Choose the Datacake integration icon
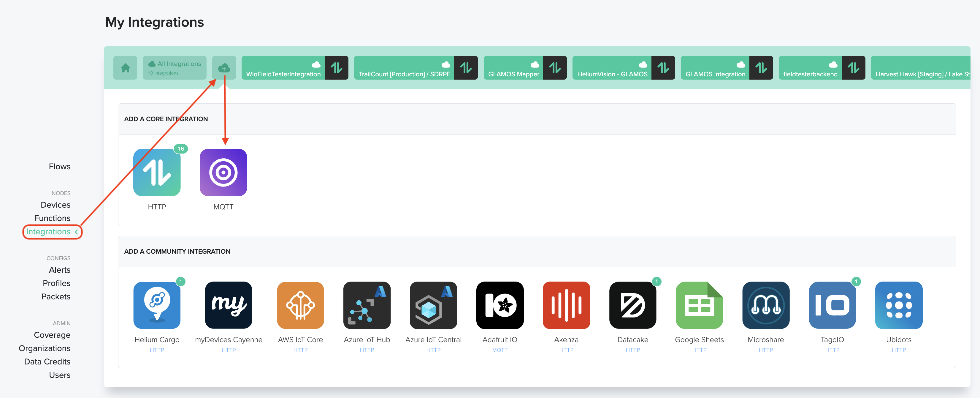This screenshot has height=398, width=980. (x=633, y=305)
